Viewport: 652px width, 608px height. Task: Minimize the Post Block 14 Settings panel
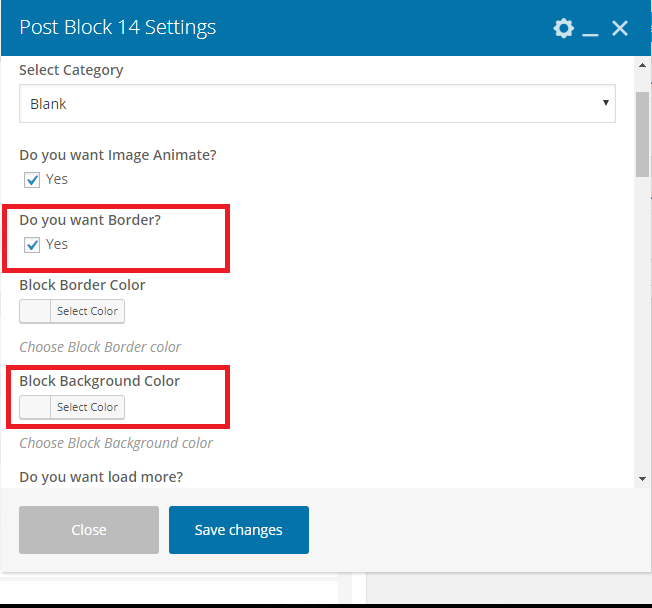(591, 30)
